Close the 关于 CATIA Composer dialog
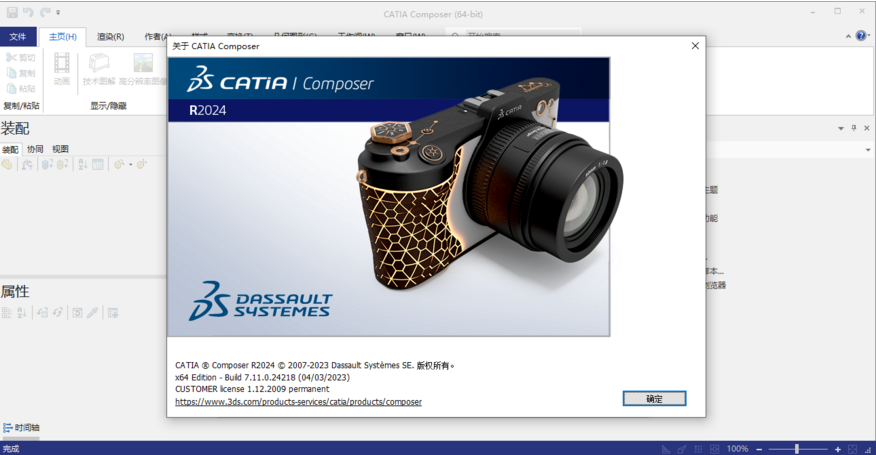 pos(695,46)
